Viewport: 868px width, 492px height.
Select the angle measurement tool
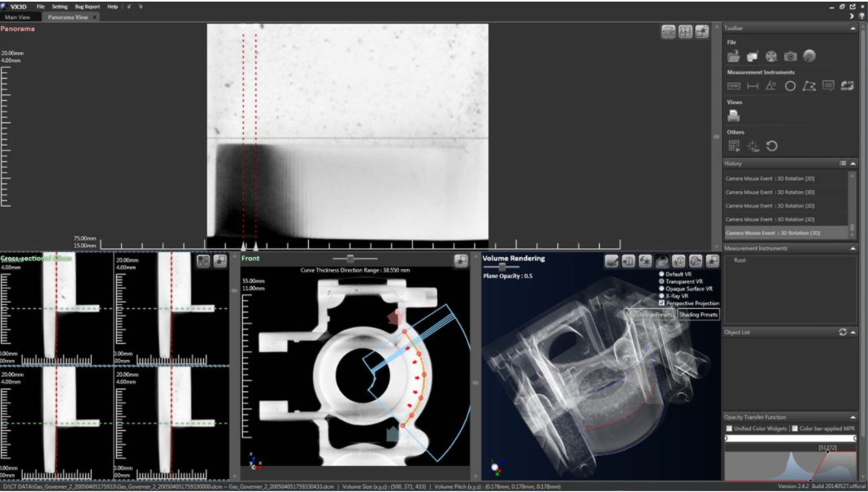click(771, 86)
